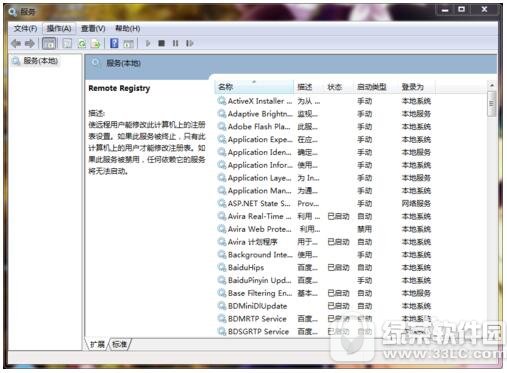Select the BaiduPinyin Update service
The height and width of the screenshot is (373, 507).
coord(324,280)
